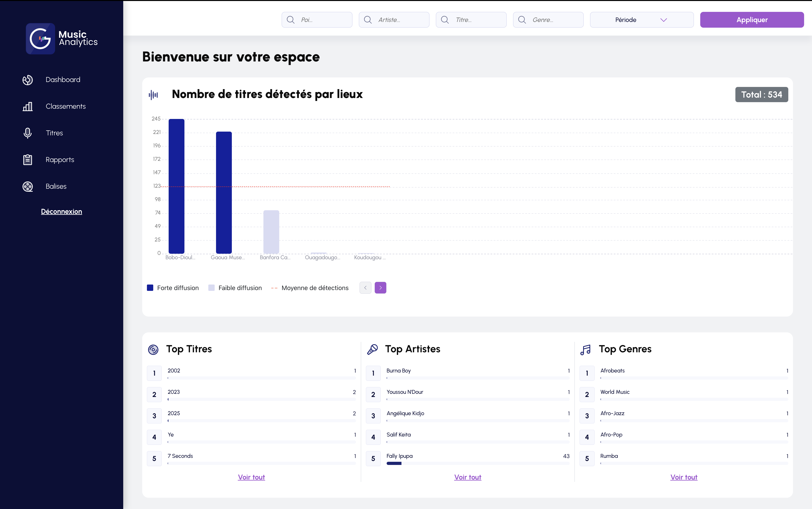The width and height of the screenshot is (812, 509).
Task: Go to the next chart page using the purple chevron
Action: 381,288
